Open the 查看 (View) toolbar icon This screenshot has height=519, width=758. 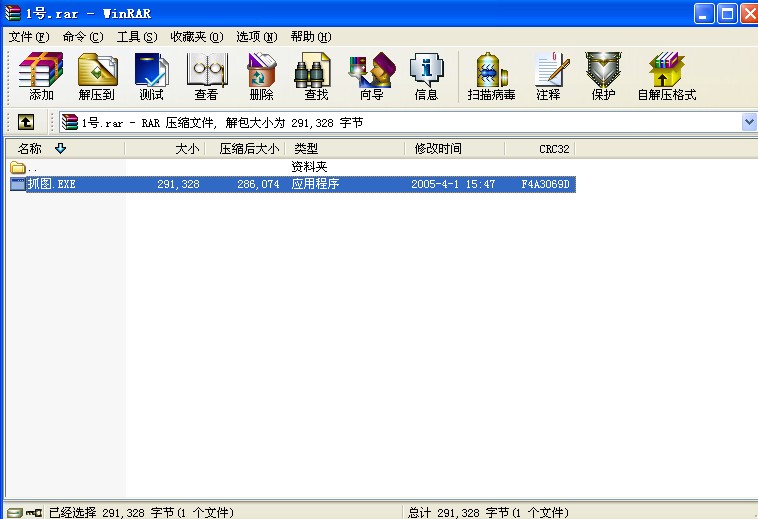(x=206, y=76)
